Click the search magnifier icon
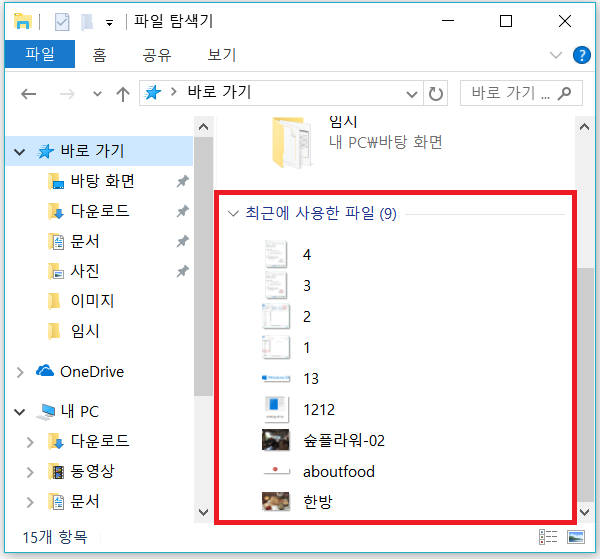The height and width of the screenshot is (559, 600). [x=565, y=93]
